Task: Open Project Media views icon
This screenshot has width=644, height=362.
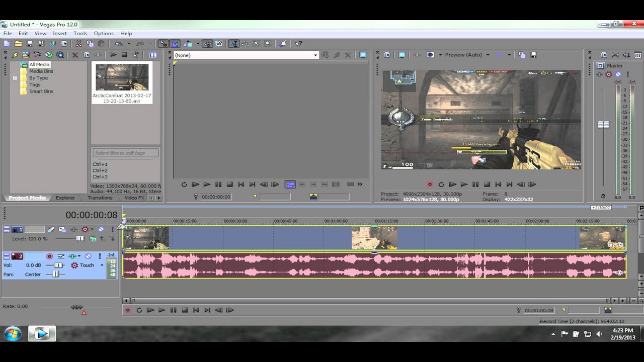Action: pos(153,55)
